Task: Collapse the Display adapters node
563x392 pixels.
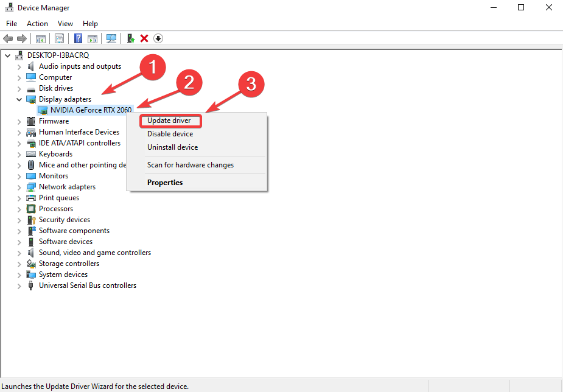Action: (19, 99)
